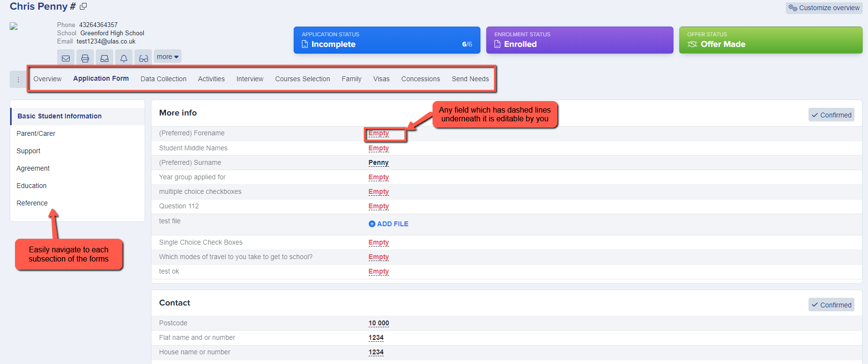Open the Send Needs tab
The image size is (868, 364).
click(470, 79)
